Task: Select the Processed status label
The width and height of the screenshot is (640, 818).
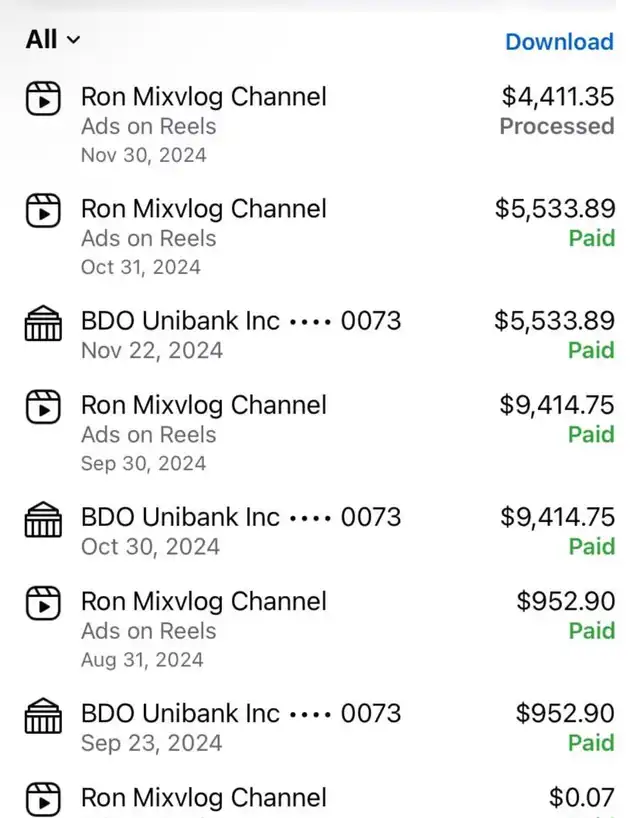Action: click(x=557, y=126)
